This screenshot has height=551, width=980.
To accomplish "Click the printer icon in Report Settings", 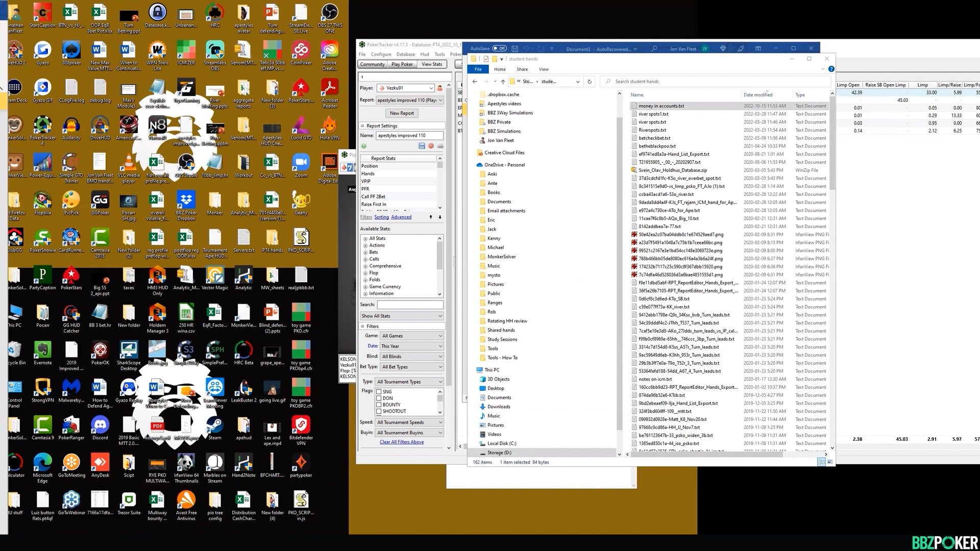I will tap(440, 146).
